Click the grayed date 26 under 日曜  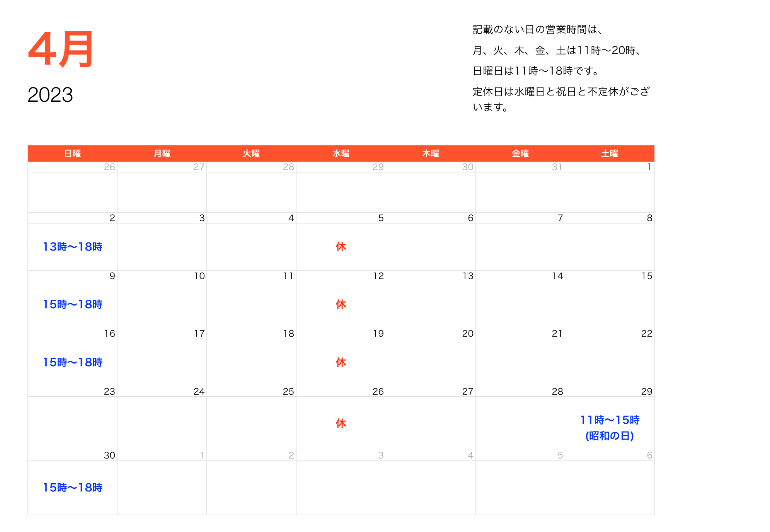[110, 167]
